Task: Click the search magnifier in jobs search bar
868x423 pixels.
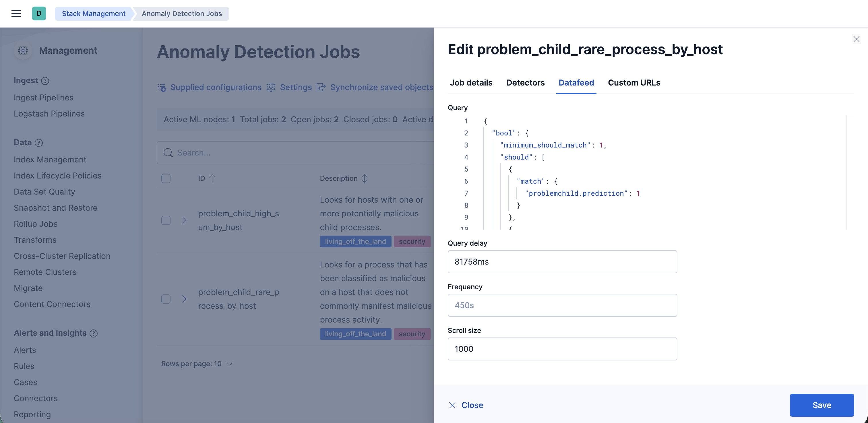Action: [x=168, y=153]
